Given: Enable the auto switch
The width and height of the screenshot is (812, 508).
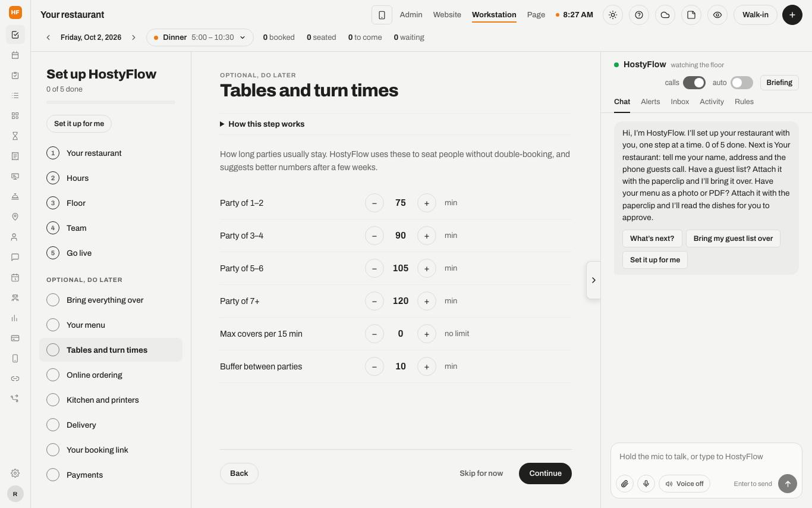Looking at the screenshot, I should coord(742,83).
